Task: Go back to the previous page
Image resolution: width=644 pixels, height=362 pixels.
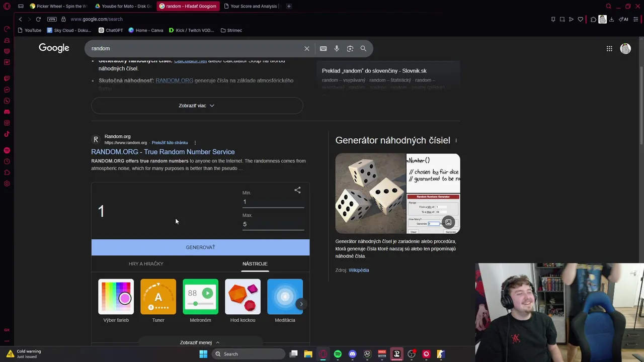Action: (x=20, y=19)
